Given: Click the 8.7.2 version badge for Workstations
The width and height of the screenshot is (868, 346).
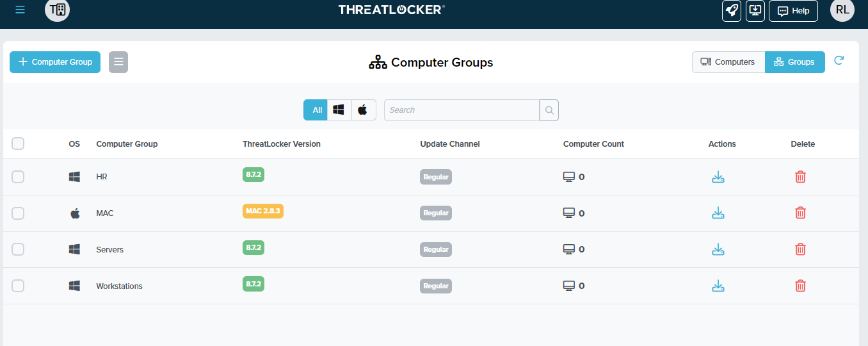Looking at the screenshot, I should click(x=253, y=284).
